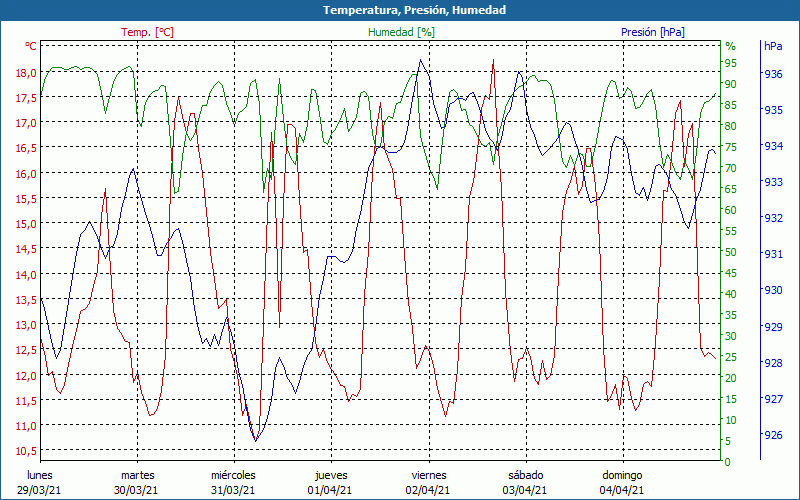The height and width of the screenshot is (500, 800).
Task: Click the '17,0' temperature axis value
Action: click(27, 123)
